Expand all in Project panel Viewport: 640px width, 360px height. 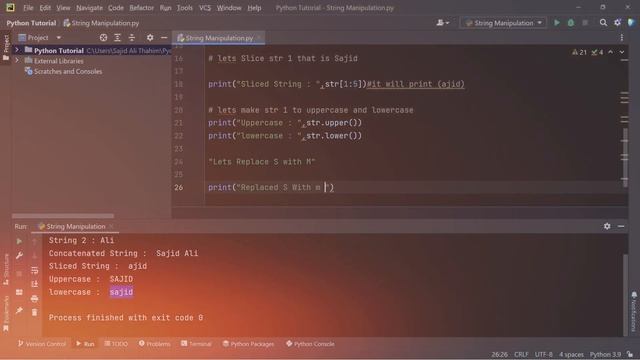[118, 38]
